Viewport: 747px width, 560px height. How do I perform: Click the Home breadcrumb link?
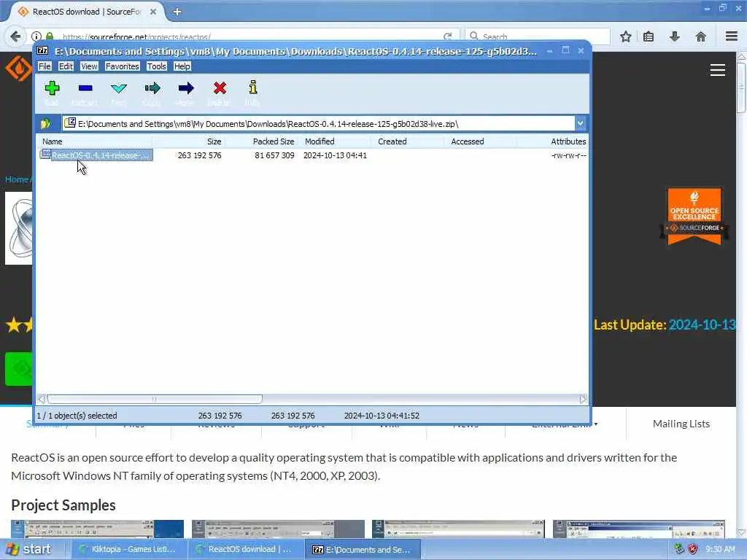click(x=17, y=179)
